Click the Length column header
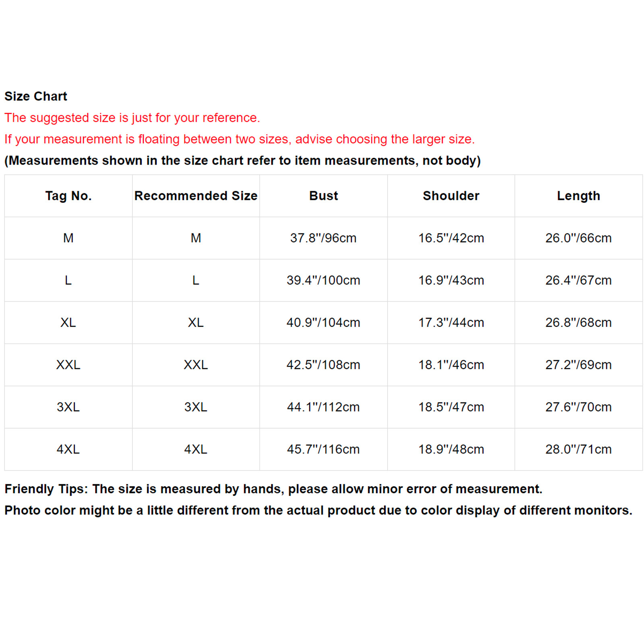 [x=578, y=196]
